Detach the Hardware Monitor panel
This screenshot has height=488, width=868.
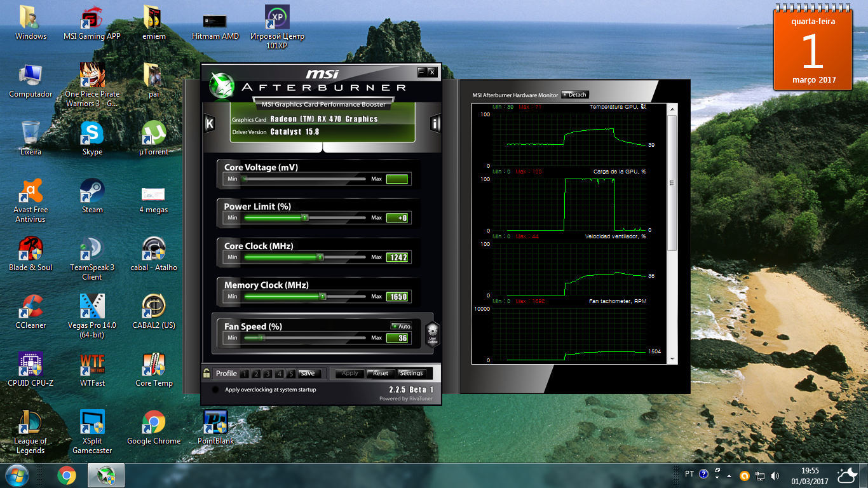[574, 95]
